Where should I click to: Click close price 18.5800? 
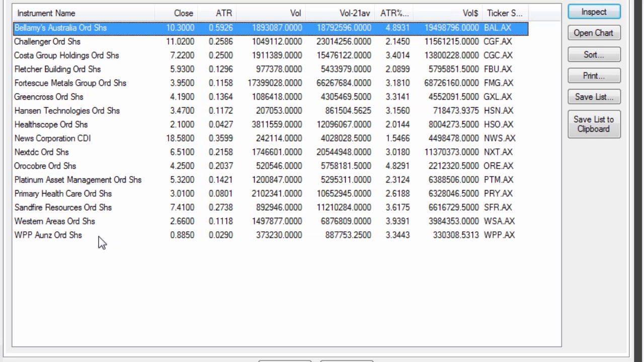pyautogui.click(x=180, y=138)
